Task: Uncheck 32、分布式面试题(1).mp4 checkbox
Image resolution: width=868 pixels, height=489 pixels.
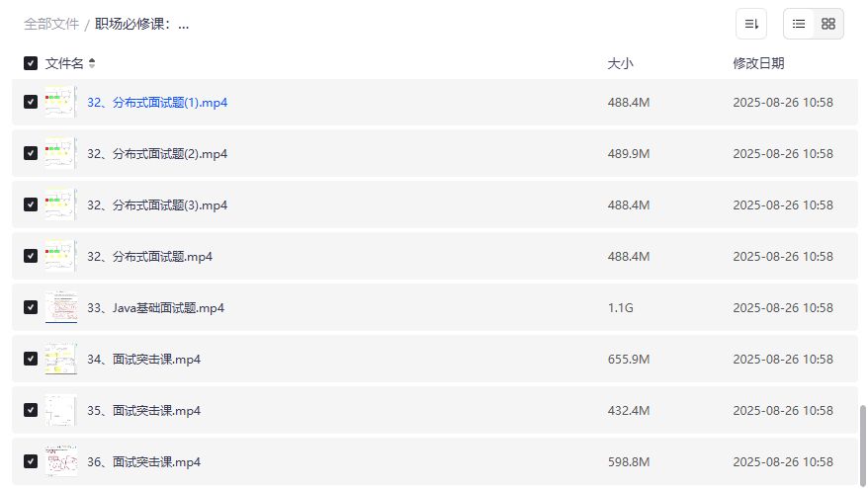Action: point(31,102)
